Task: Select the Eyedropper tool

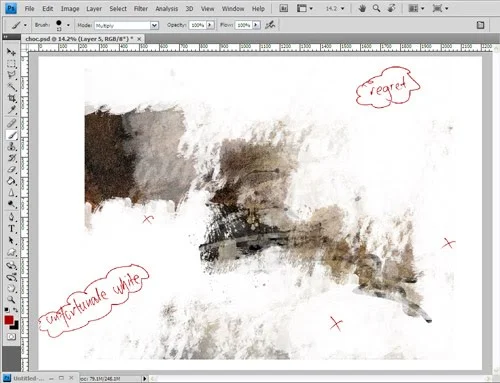Action: click(11, 110)
